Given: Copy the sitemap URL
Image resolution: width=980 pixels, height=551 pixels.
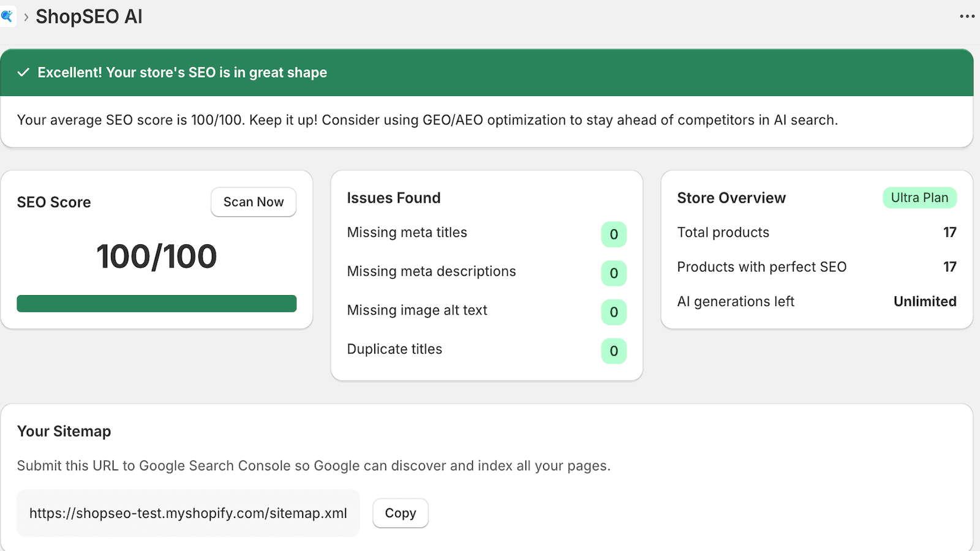Looking at the screenshot, I should 401,513.
